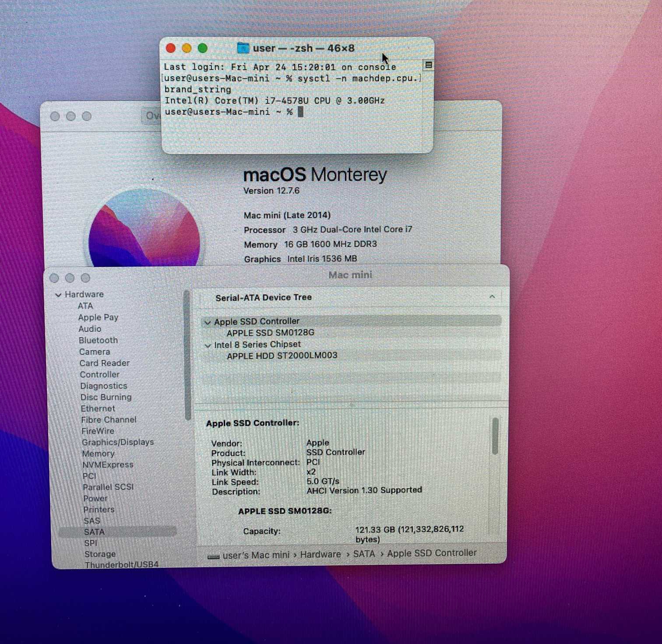Click the "16 GB 1600 MHz DDR3" memory text
This screenshot has width=662, height=644.
[x=331, y=244]
